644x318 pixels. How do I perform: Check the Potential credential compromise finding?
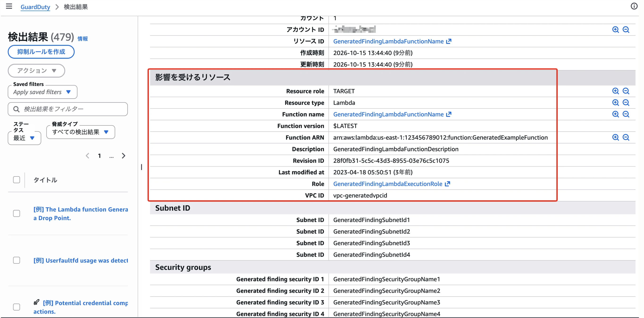tap(17, 307)
